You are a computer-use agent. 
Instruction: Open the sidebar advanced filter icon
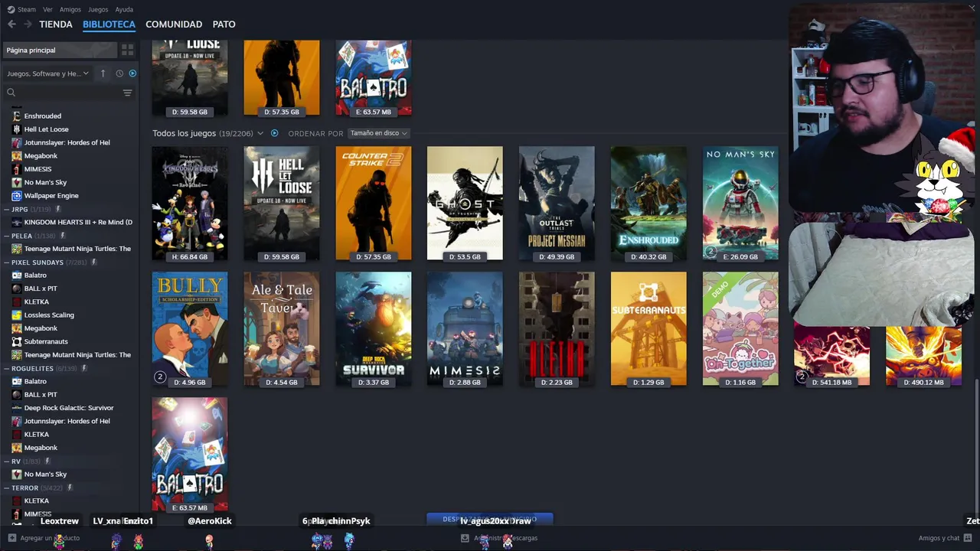click(x=128, y=93)
